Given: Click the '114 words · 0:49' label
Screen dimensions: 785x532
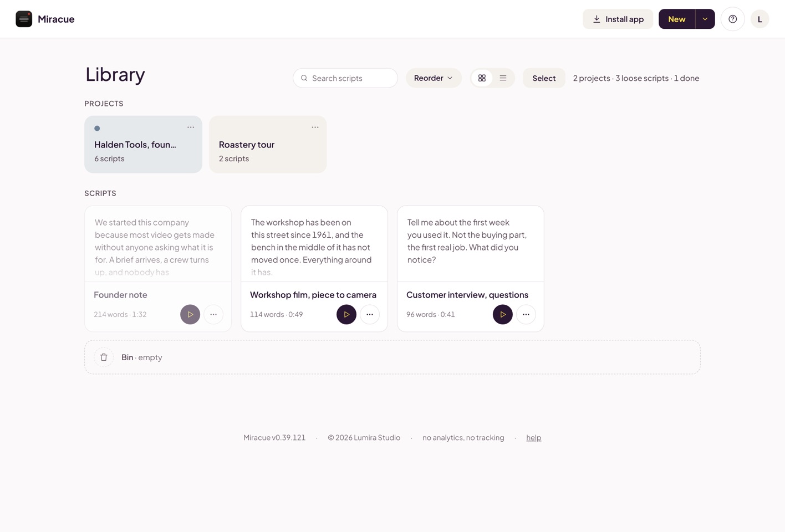Looking at the screenshot, I should 277,314.
